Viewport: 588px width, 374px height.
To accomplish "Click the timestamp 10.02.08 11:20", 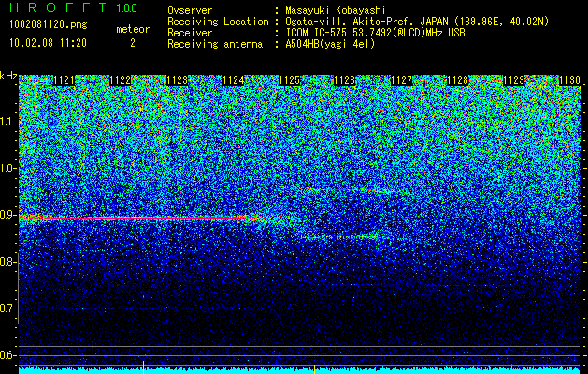I will (48, 43).
